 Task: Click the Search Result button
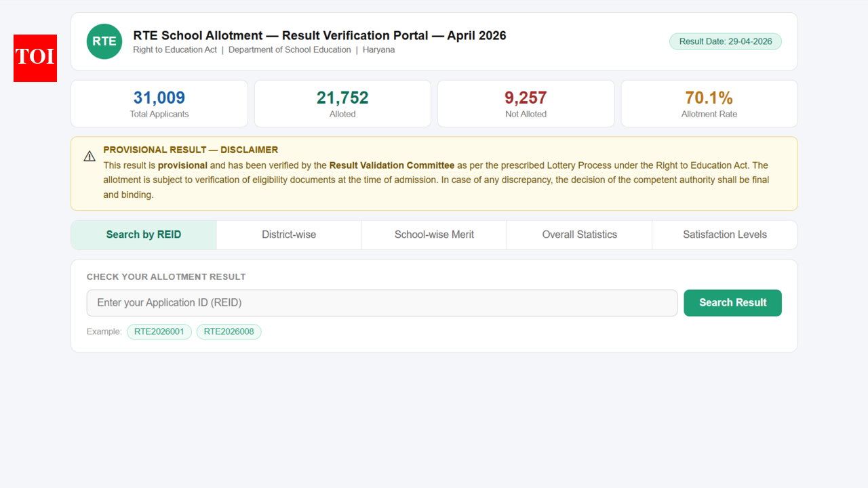pyautogui.click(x=732, y=303)
